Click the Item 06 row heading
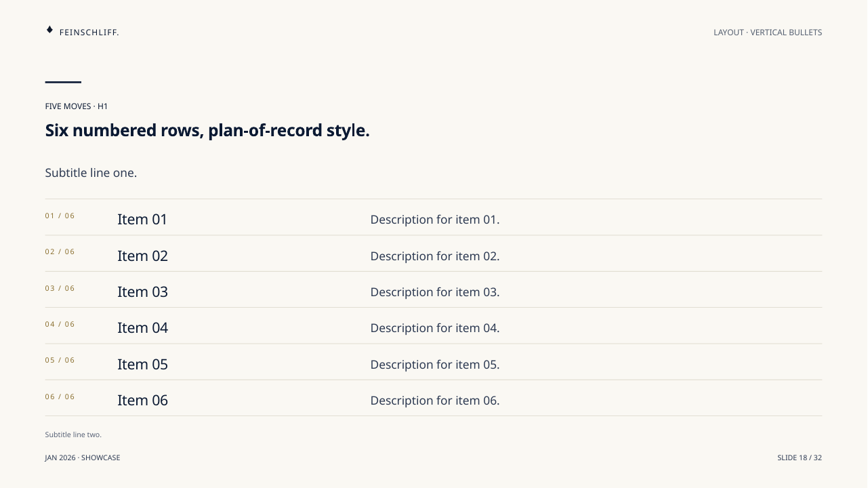This screenshot has height=488, width=868. 142,401
